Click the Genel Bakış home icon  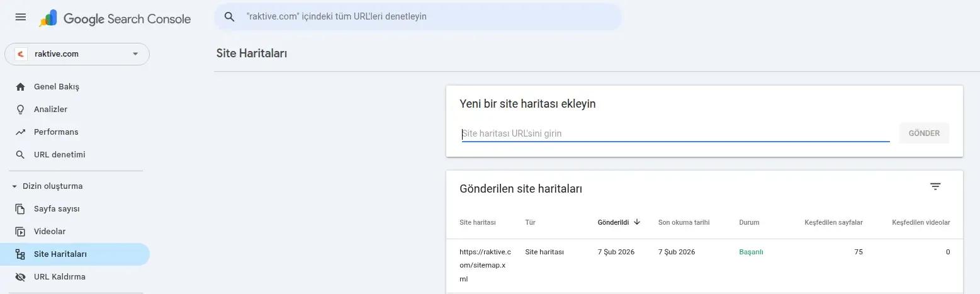point(21,87)
